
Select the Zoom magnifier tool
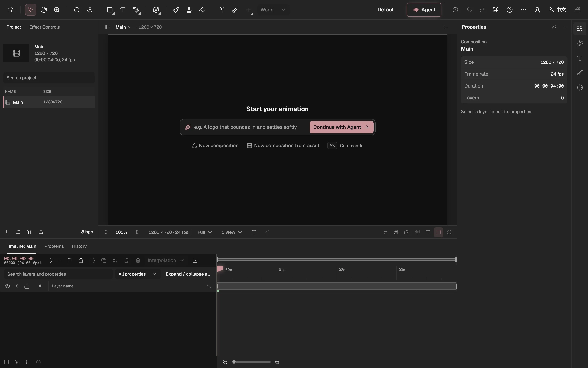[57, 10]
